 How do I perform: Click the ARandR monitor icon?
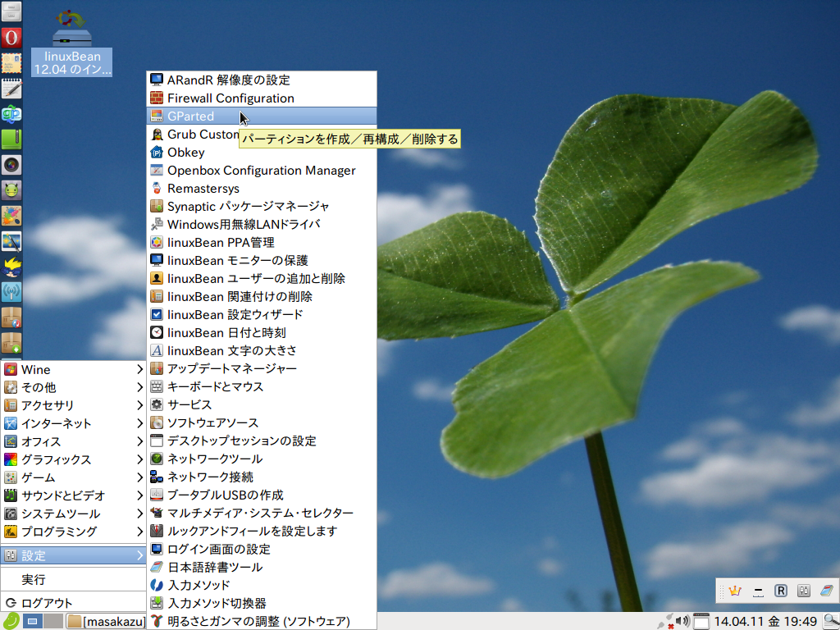pyautogui.click(x=157, y=80)
